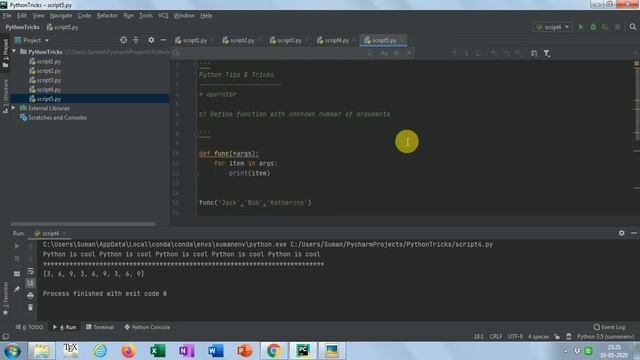
Task: Open the Refactor menu
Action: pos(107,16)
